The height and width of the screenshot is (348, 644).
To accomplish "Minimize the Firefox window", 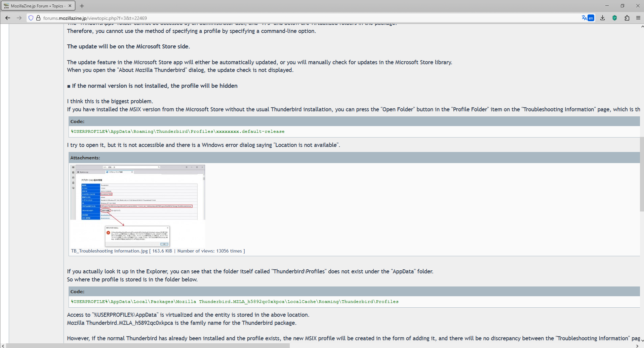I will [607, 6].
